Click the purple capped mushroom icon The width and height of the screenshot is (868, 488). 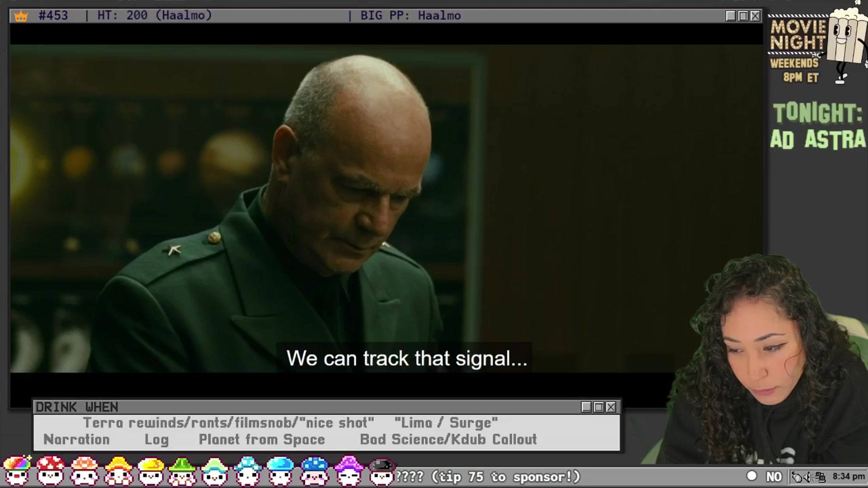[349, 471]
